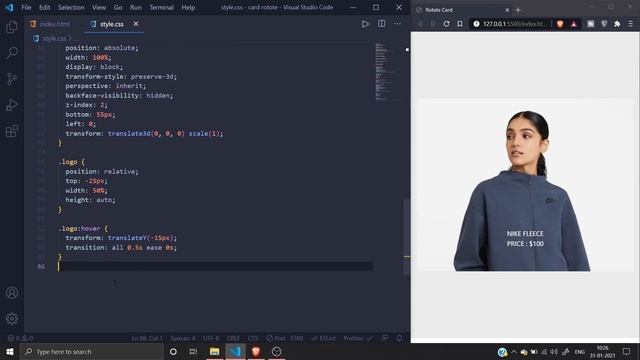Click the Nike Fleece product card image
Screen dimensions: 640x360
[x=525, y=185]
